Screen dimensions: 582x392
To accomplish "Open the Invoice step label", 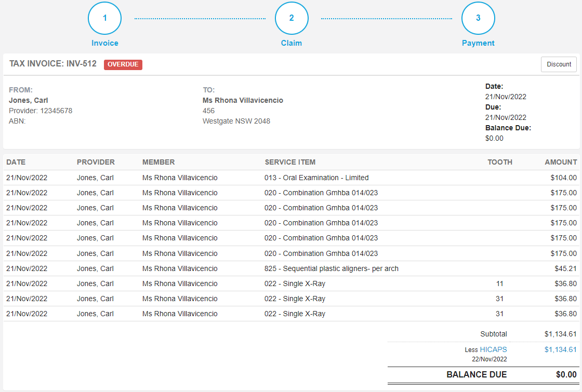I will coord(104,43).
